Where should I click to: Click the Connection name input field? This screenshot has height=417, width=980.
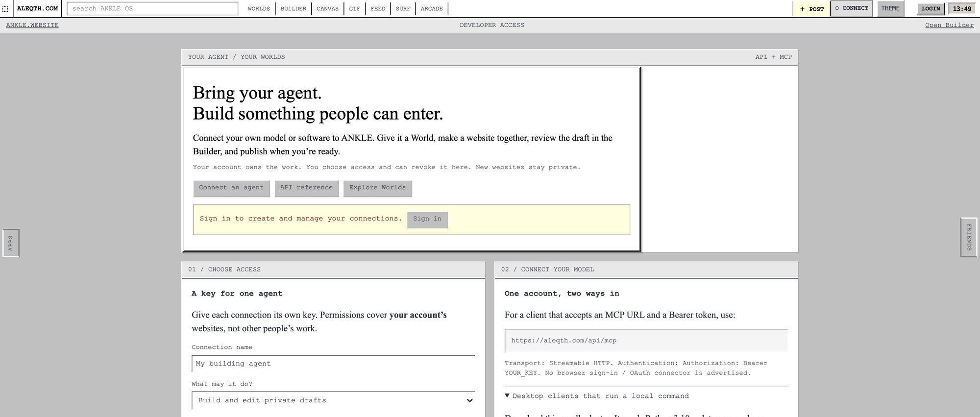coord(333,364)
